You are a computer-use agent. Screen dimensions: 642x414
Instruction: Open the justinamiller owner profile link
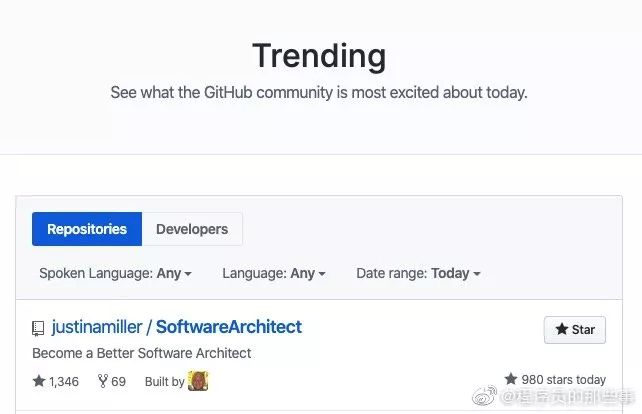[x=97, y=327]
